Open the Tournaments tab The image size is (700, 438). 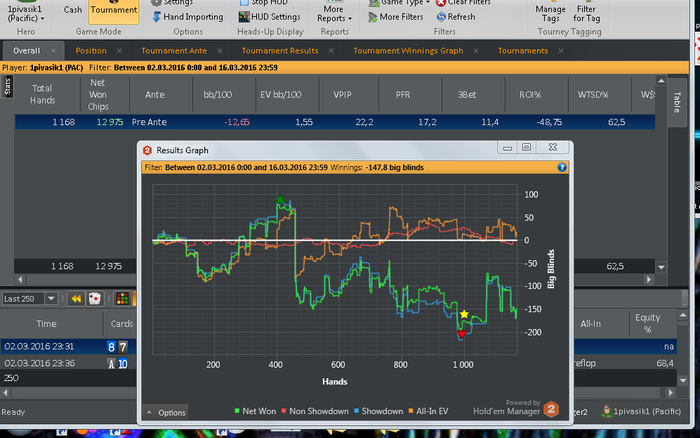(523, 51)
